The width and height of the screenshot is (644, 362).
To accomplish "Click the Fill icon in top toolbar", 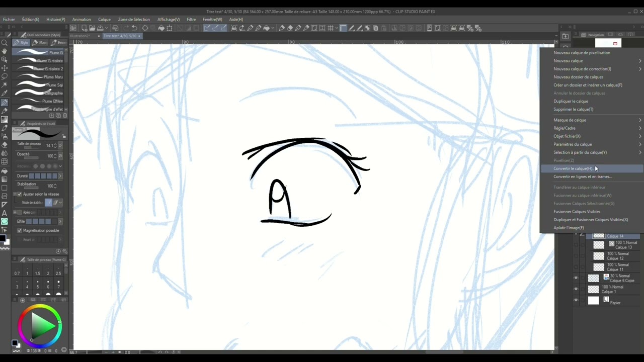I will (161, 28).
